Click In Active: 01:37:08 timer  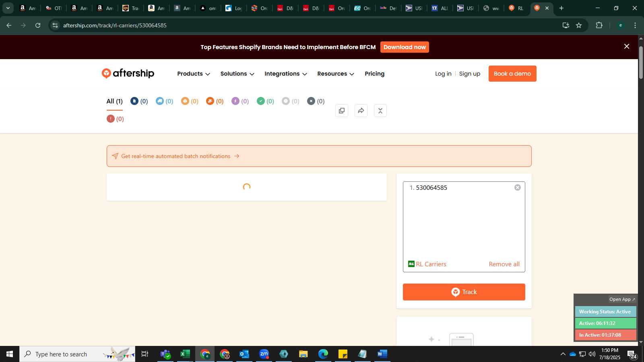(x=605, y=335)
